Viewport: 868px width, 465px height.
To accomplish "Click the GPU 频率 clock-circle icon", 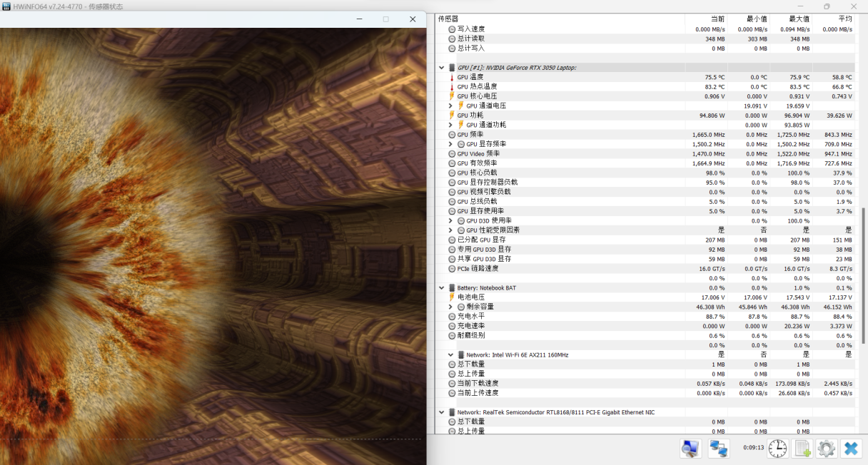I will 452,135.
